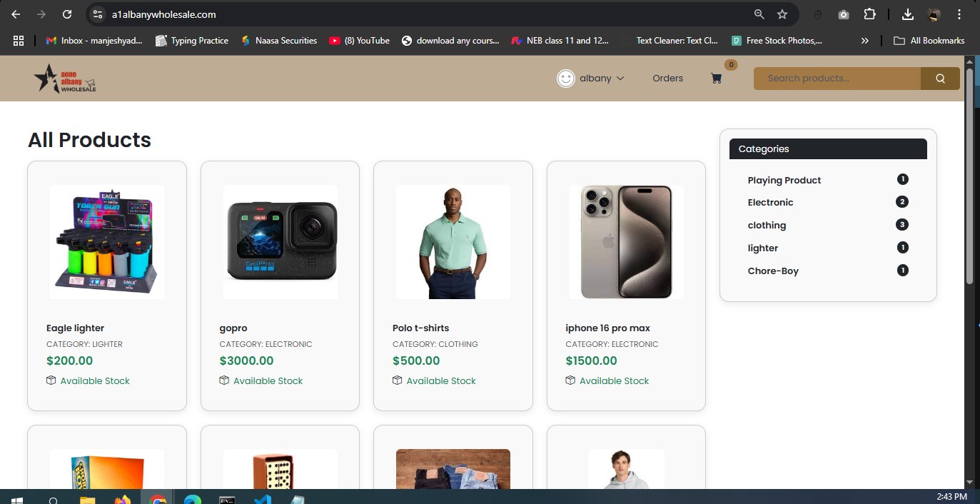Open the shopping cart

tap(717, 79)
